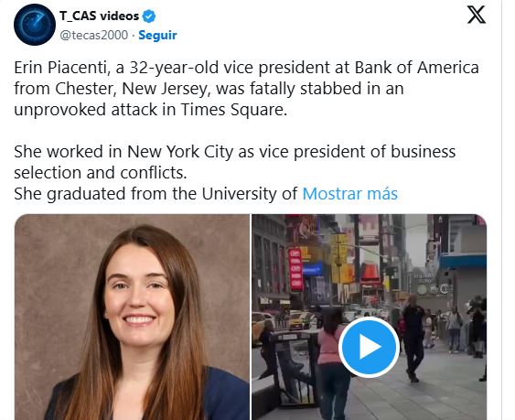515x420 pixels.
Task: Expand tweet with Mostrar más
Action: coord(349,194)
